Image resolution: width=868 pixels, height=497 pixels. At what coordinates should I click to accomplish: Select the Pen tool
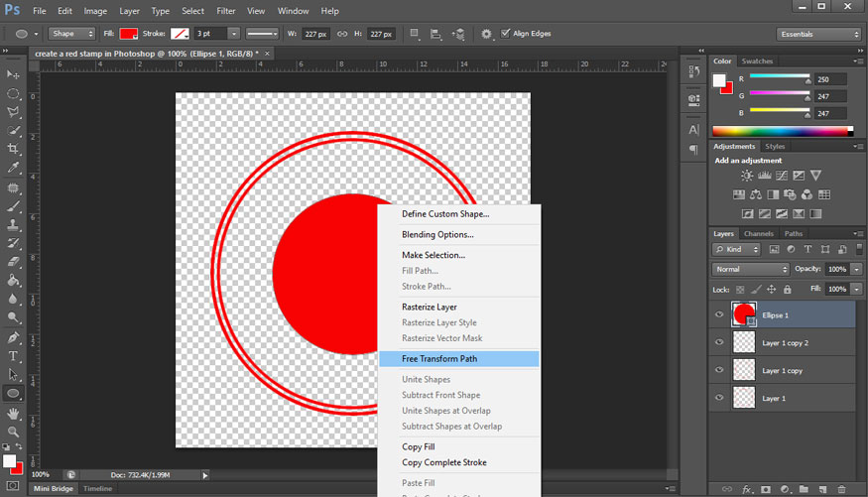(14, 337)
